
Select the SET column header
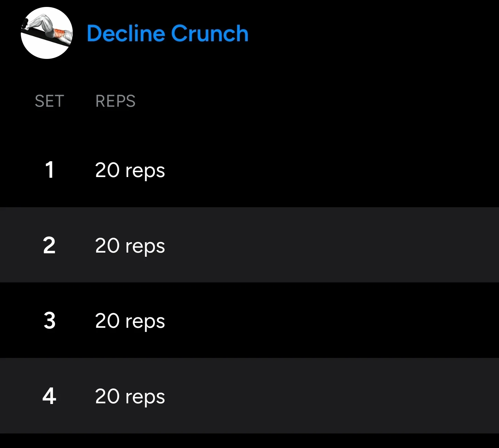click(49, 101)
